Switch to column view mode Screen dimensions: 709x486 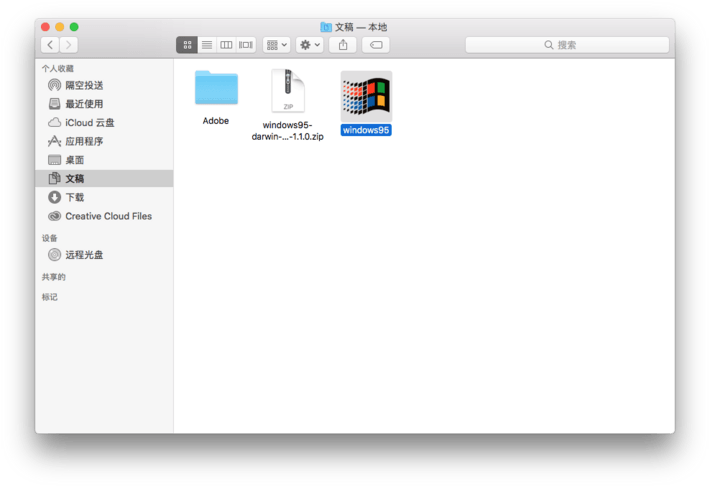click(x=226, y=45)
